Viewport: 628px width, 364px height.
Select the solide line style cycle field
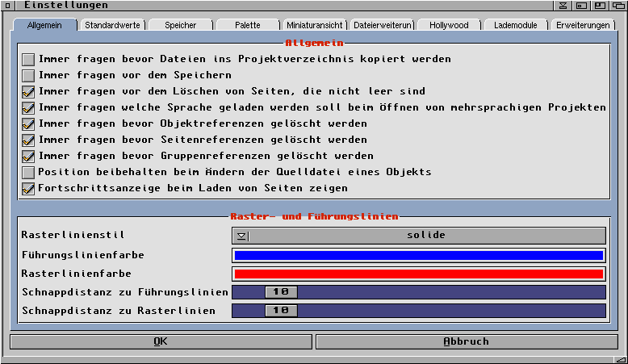(x=426, y=236)
